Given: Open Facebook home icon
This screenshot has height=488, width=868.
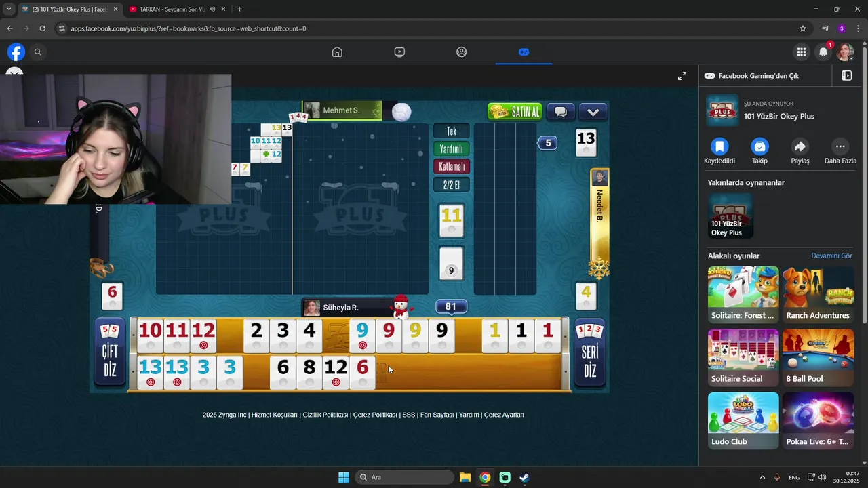Looking at the screenshot, I should pyautogui.click(x=337, y=52).
